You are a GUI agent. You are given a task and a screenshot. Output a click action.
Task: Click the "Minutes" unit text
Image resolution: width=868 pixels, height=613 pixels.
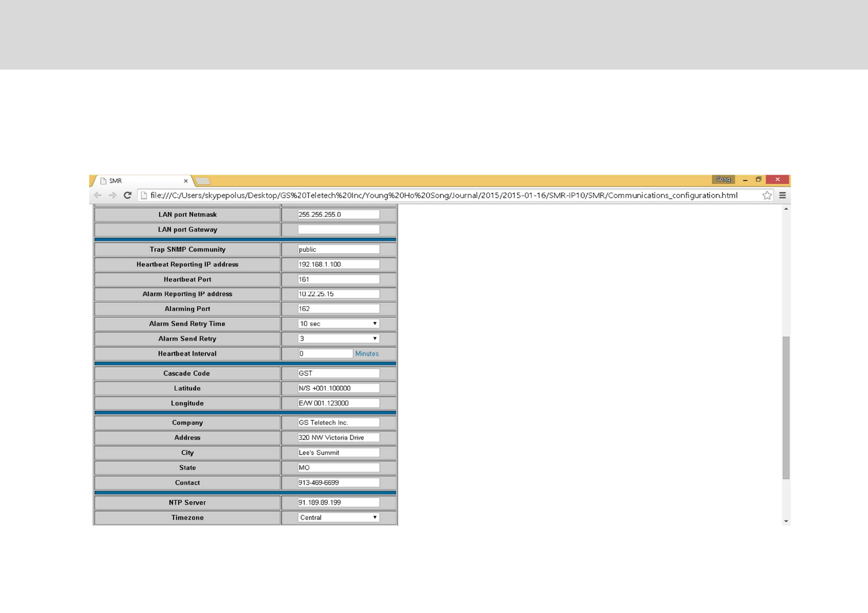[x=367, y=353]
